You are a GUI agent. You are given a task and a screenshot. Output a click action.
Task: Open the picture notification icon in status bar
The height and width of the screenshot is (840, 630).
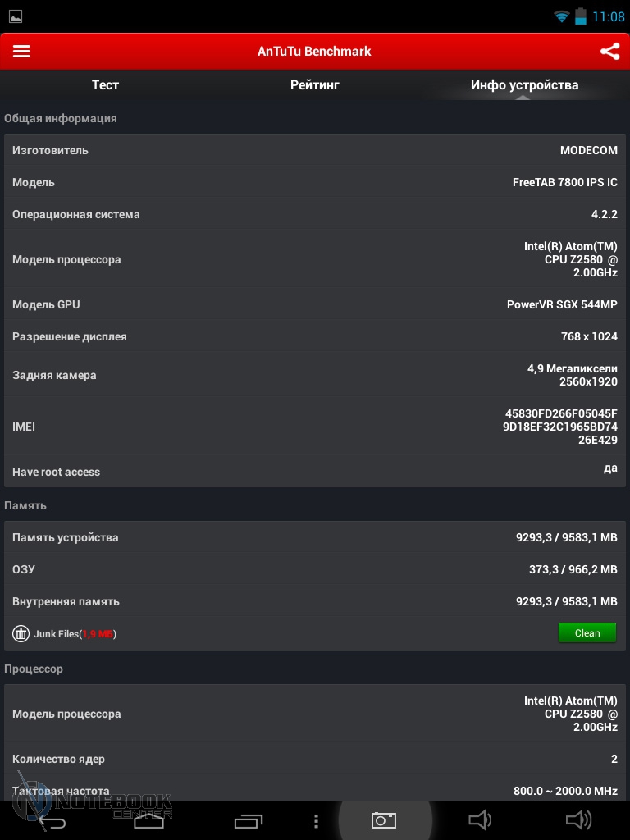pos(16,16)
